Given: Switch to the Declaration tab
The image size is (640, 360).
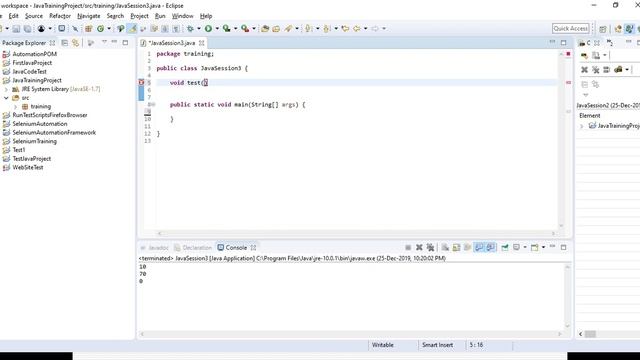Looking at the screenshot, I should click(x=193, y=248).
